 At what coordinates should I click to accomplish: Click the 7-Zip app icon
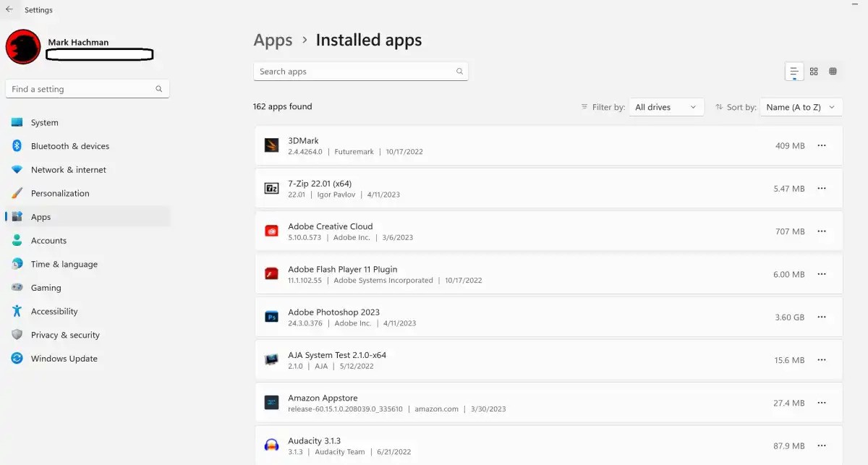pyautogui.click(x=271, y=189)
